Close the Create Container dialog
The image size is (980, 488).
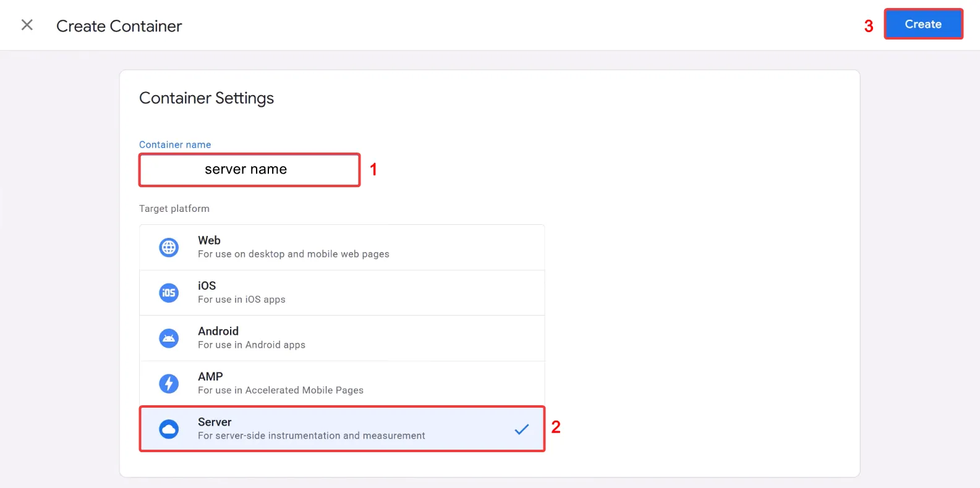[27, 25]
